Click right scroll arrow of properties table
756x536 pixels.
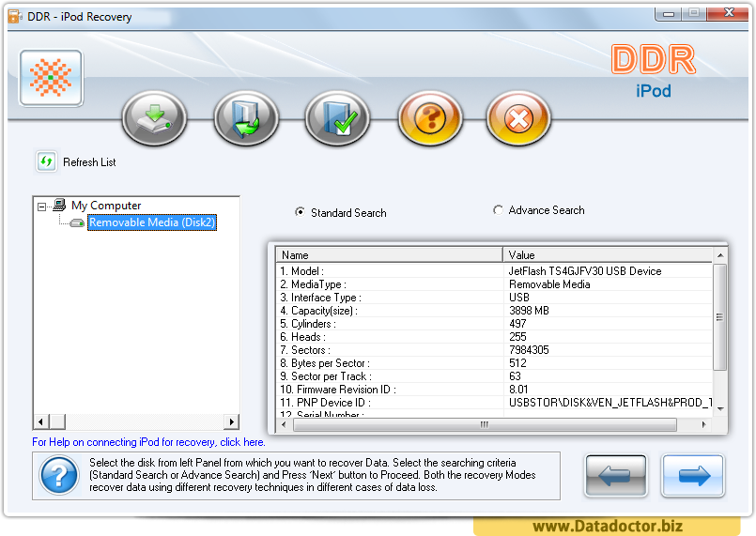pyautogui.click(x=704, y=424)
